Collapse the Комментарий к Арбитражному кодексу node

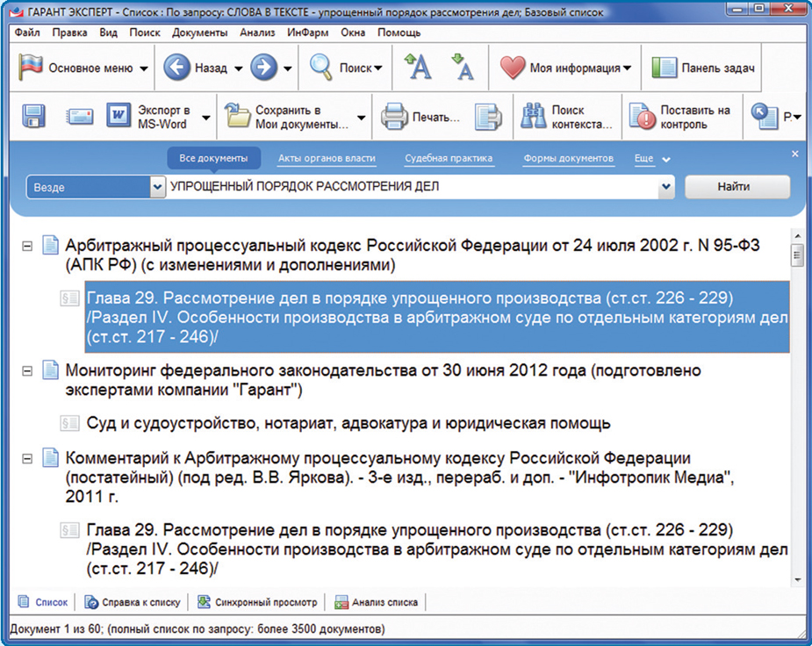pyautogui.click(x=28, y=459)
